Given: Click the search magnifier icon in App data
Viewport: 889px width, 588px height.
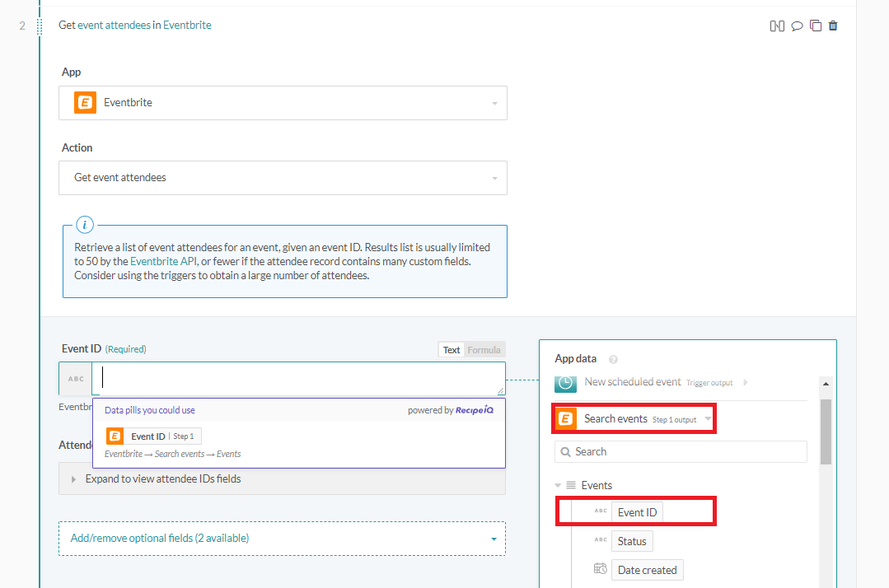Looking at the screenshot, I should (565, 452).
